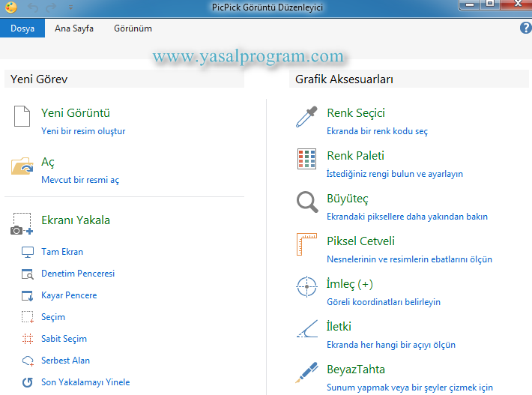Image resolution: width=532 pixels, height=395 pixels.
Task: Open the folder icon next to Aç
Action: coord(22,166)
